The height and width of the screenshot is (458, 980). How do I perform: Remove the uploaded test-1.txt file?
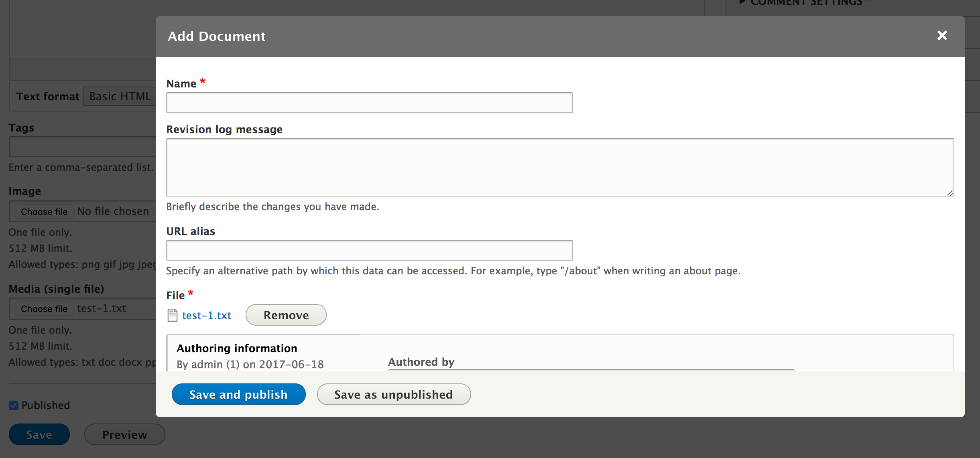coord(286,315)
